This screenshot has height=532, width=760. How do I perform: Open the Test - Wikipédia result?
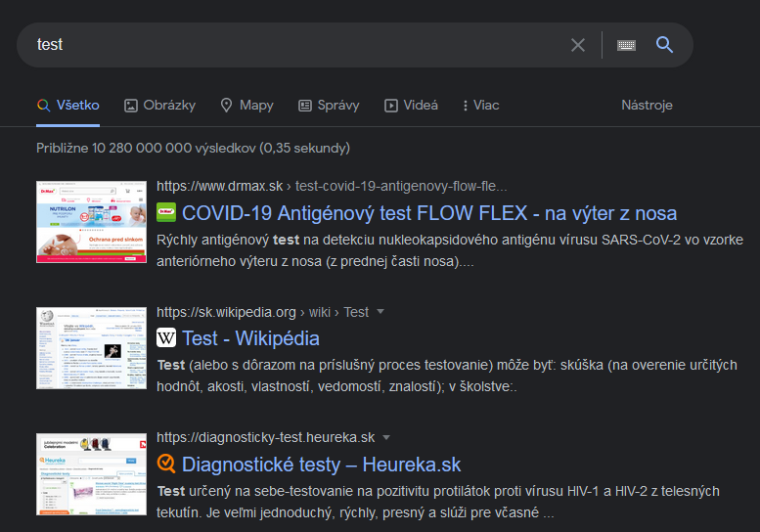pos(250,338)
